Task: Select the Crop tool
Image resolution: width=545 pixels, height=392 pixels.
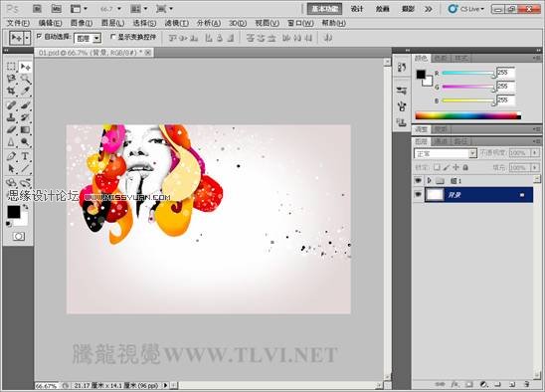Action: (11, 92)
